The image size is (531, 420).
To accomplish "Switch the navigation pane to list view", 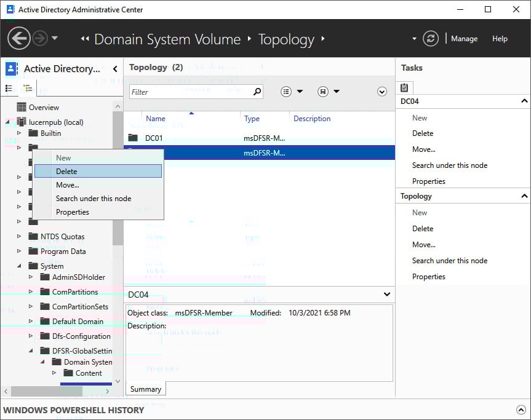I will 9,89.
